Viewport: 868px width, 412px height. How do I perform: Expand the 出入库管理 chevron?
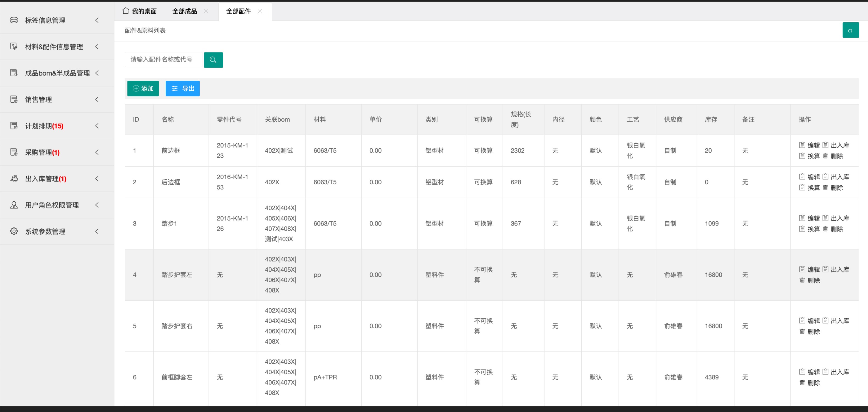pos(97,179)
